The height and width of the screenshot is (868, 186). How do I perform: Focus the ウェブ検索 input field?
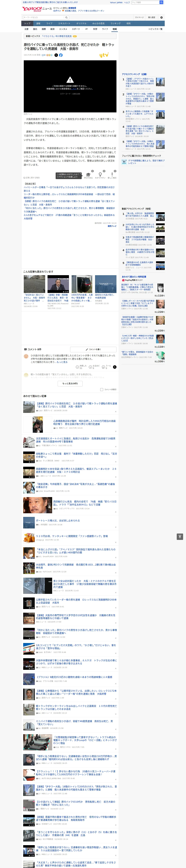145,2
